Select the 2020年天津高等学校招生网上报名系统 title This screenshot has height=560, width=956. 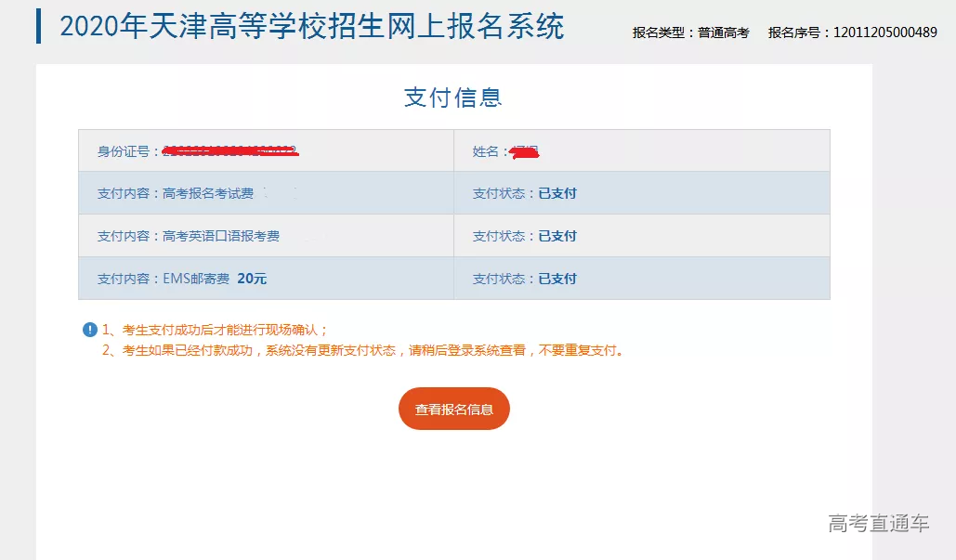tap(311, 26)
